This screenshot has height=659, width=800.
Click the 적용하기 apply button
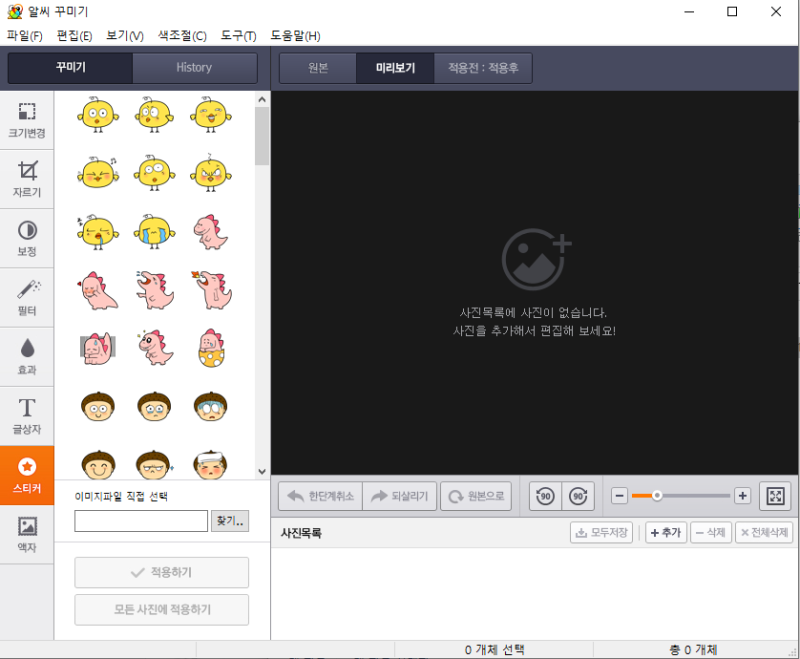[162, 572]
